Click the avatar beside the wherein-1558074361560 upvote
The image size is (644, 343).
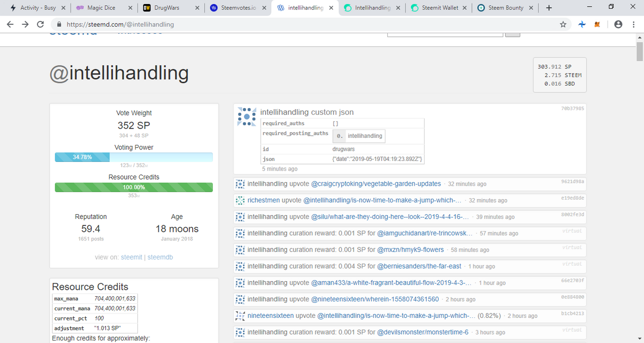coord(240,299)
